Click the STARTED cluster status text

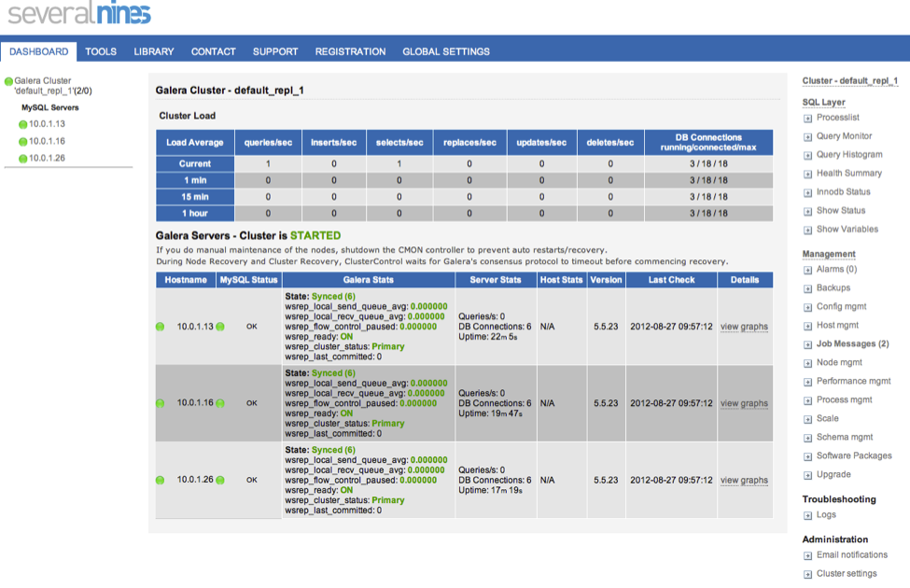[x=315, y=235]
